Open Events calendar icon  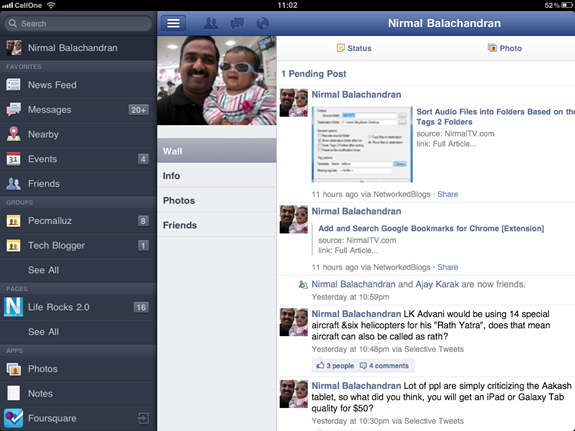[x=14, y=159]
